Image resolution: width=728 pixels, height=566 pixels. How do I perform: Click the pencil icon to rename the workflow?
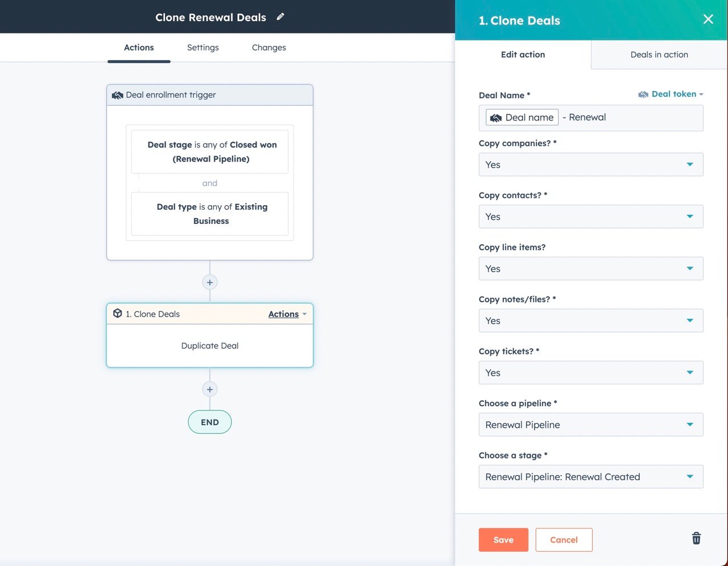pyautogui.click(x=280, y=17)
